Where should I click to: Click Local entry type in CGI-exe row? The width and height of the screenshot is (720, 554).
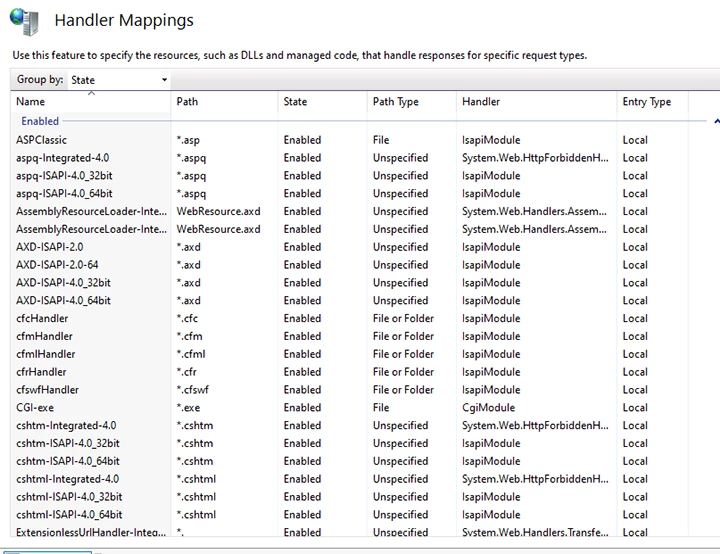click(x=635, y=408)
